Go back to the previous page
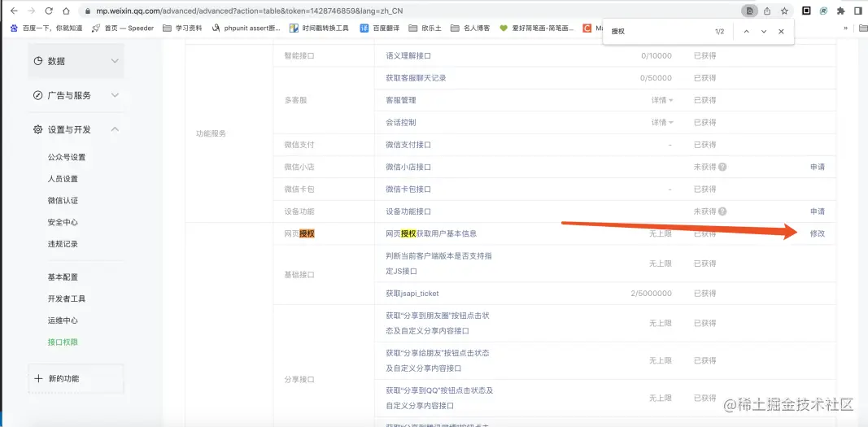The width and height of the screenshot is (868, 427). click(15, 11)
